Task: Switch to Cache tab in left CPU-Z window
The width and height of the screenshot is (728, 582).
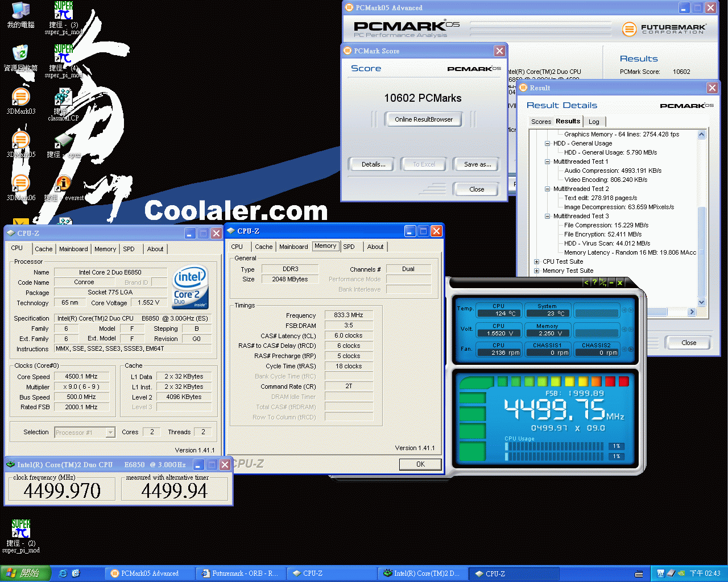Action: pyautogui.click(x=44, y=249)
